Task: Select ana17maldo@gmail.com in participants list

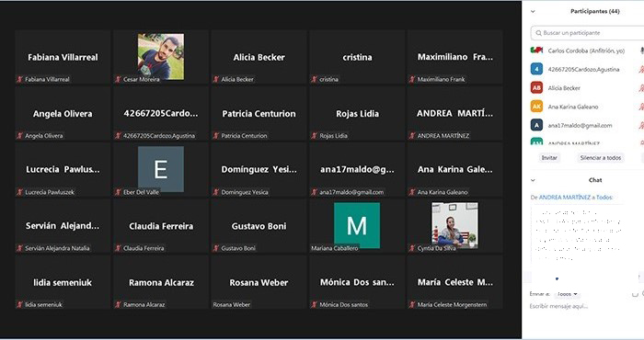Action: pyautogui.click(x=587, y=125)
